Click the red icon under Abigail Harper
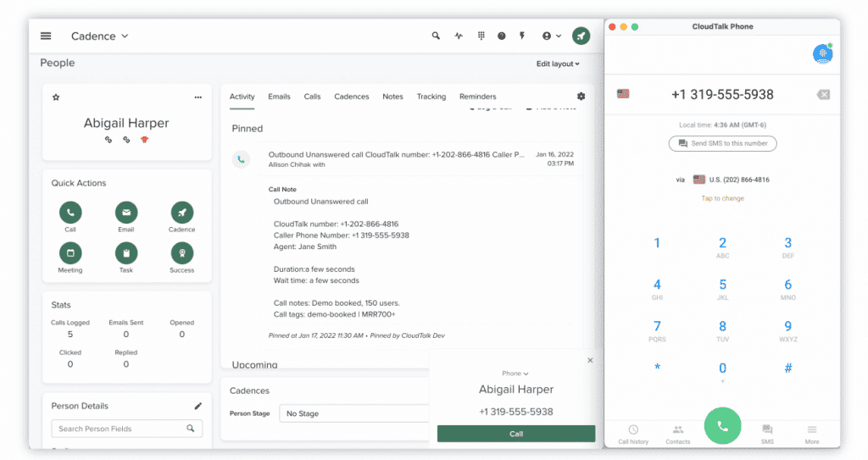868x460 pixels. click(x=144, y=140)
